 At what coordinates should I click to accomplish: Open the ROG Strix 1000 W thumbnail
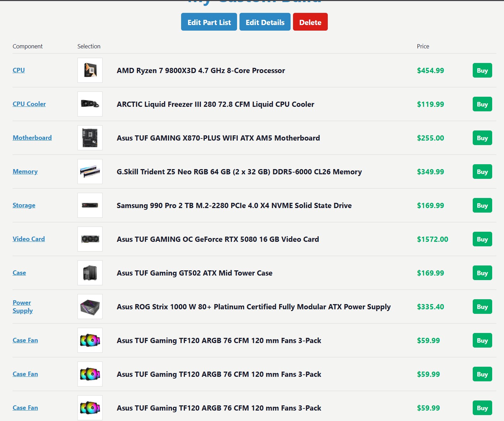(90, 307)
